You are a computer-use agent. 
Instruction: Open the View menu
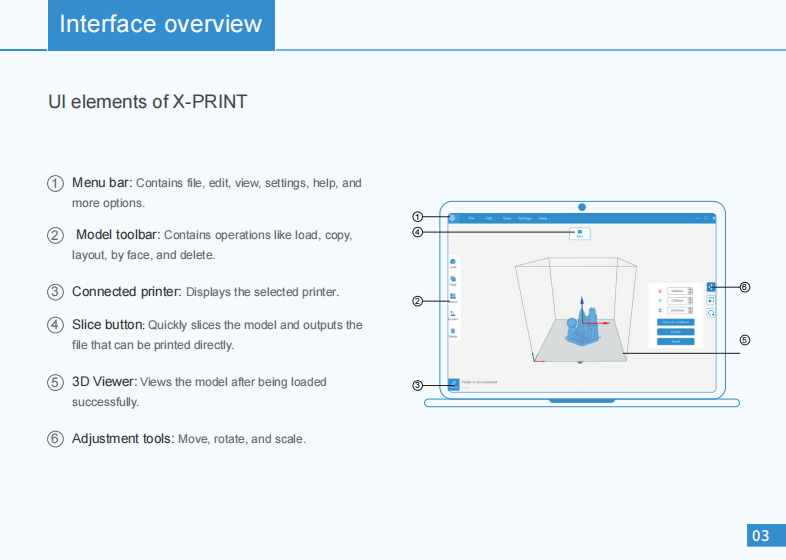click(x=507, y=218)
